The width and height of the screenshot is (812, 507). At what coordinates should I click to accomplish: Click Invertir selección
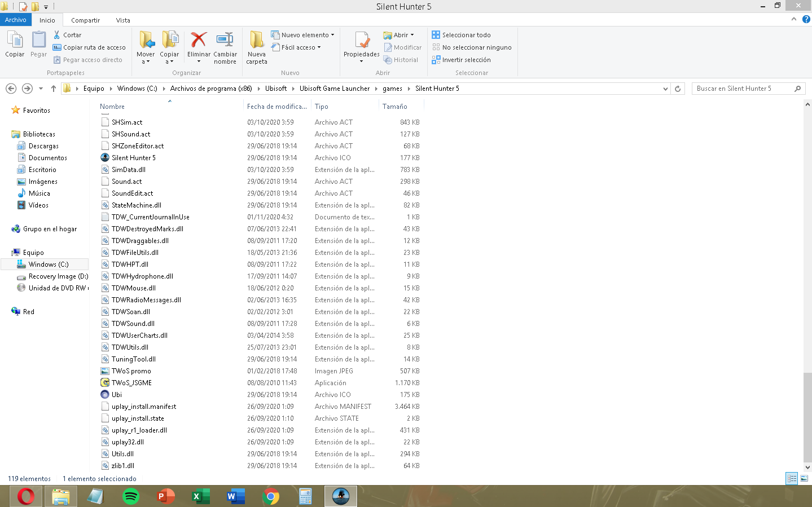pos(461,60)
